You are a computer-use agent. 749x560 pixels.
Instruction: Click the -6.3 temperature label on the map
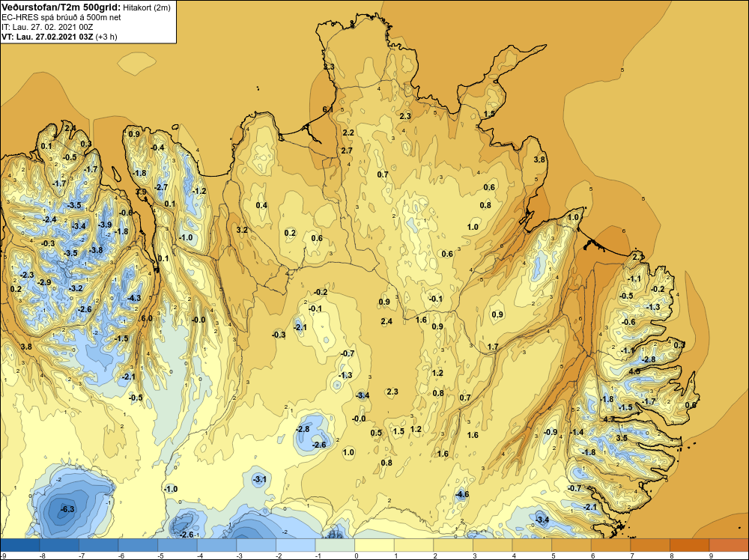[67, 509]
